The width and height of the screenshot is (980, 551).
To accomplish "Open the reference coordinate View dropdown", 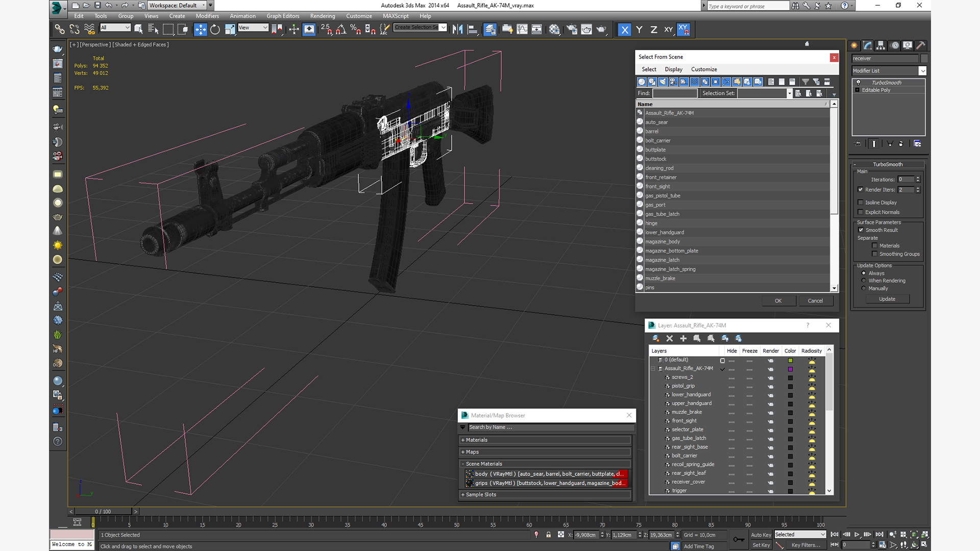I will click(x=253, y=28).
